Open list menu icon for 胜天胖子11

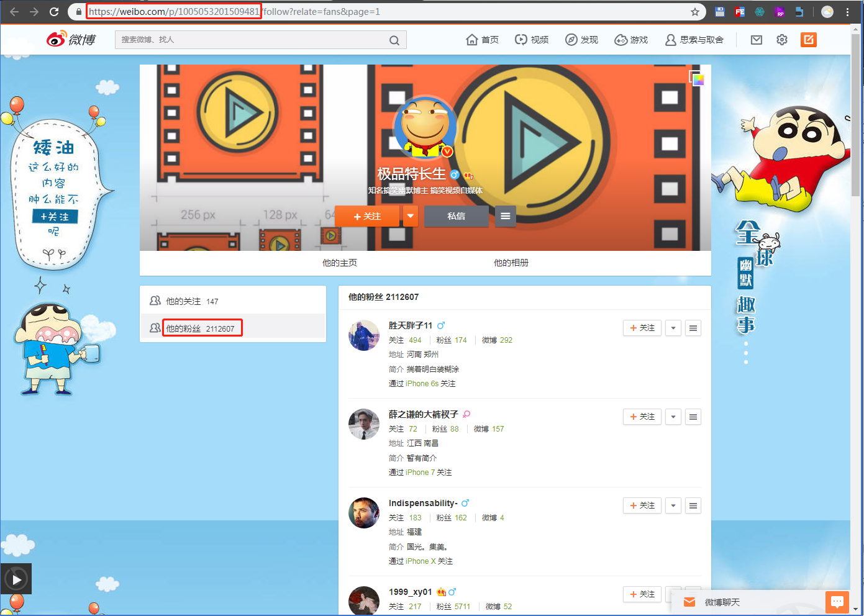pos(693,328)
